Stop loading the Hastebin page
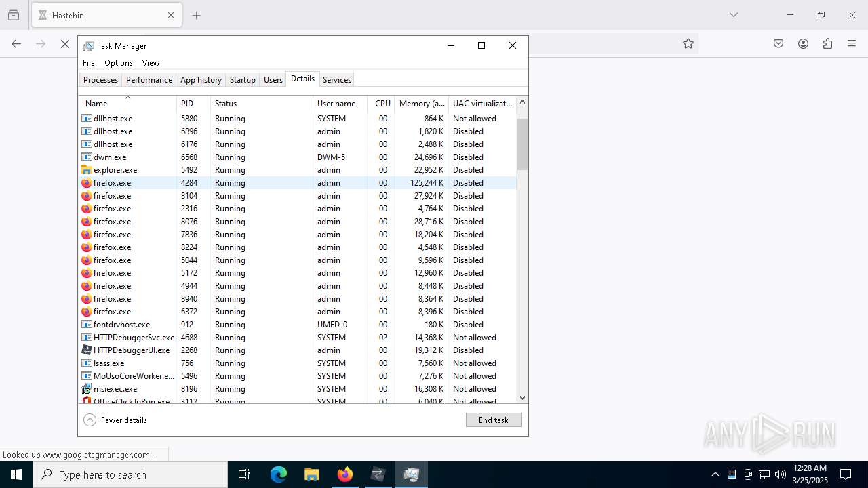Screen dimensions: 868x488 coord(65,43)
